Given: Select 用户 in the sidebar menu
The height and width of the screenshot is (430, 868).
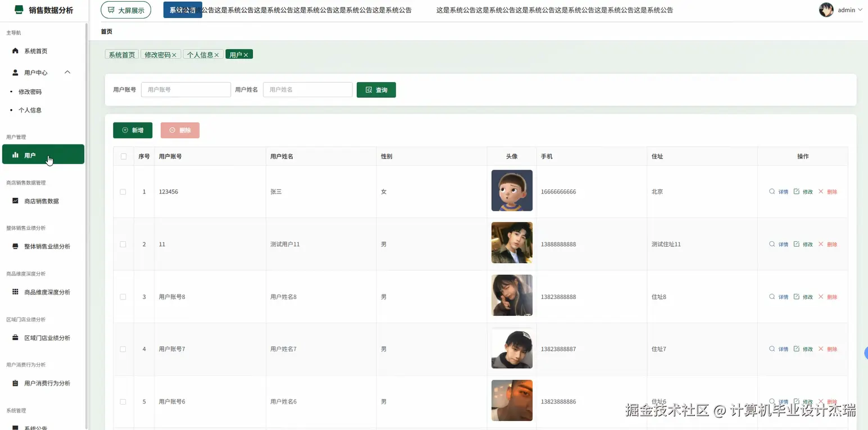Looking at the screenshot, I should (x=43, y=155).
